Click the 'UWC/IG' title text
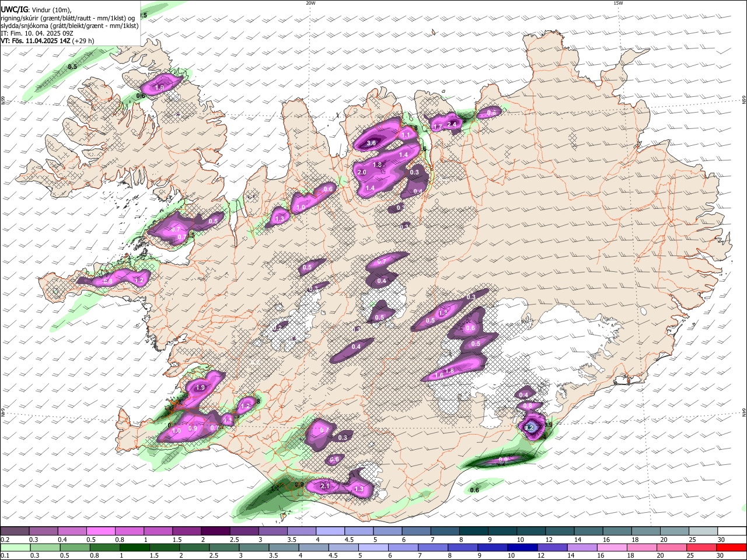This screenshot has height=560, width=747. point(14,9)
